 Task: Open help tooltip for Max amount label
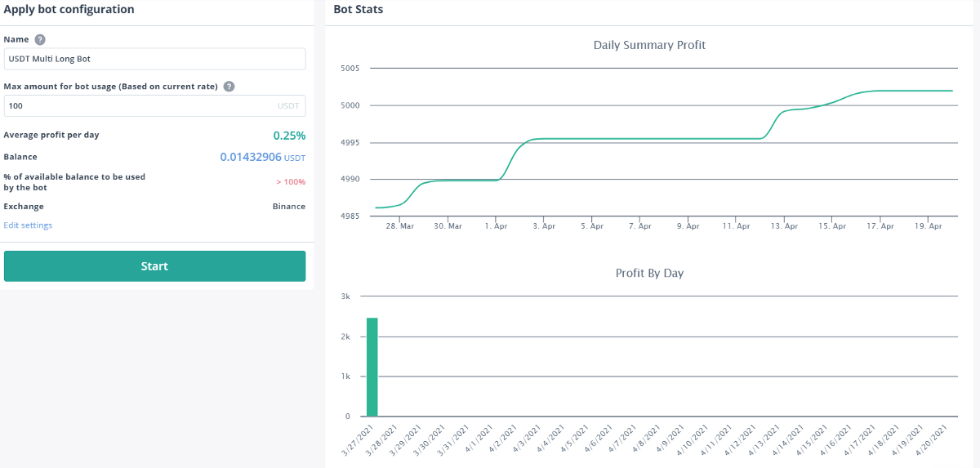(x=229, y=87)
